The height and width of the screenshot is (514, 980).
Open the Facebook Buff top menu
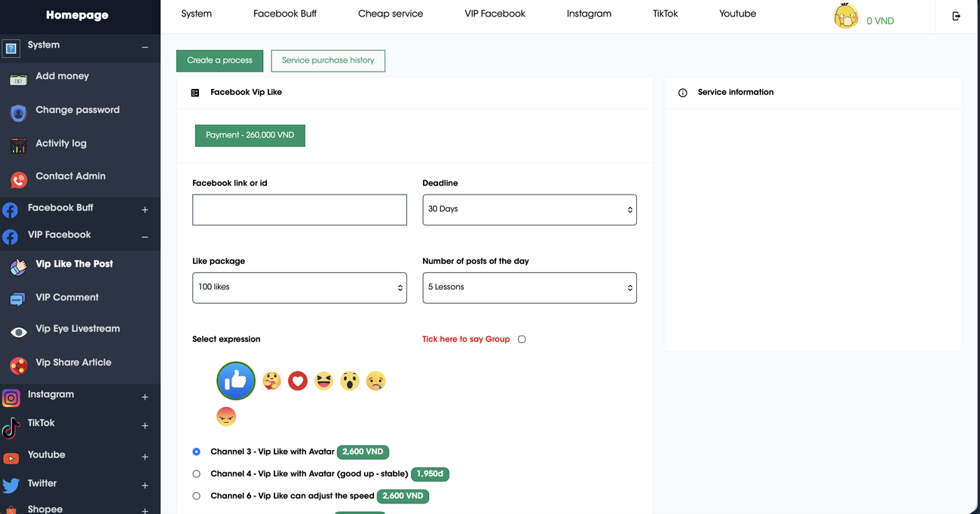click(285, 14)
